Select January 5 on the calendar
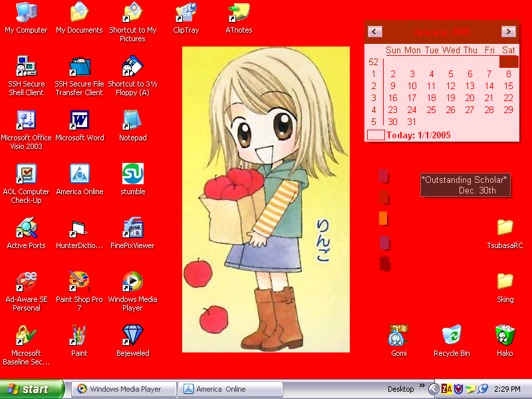The width and height of the screenshot is (532, 399). pyautogui.click(x=451, y=74)
